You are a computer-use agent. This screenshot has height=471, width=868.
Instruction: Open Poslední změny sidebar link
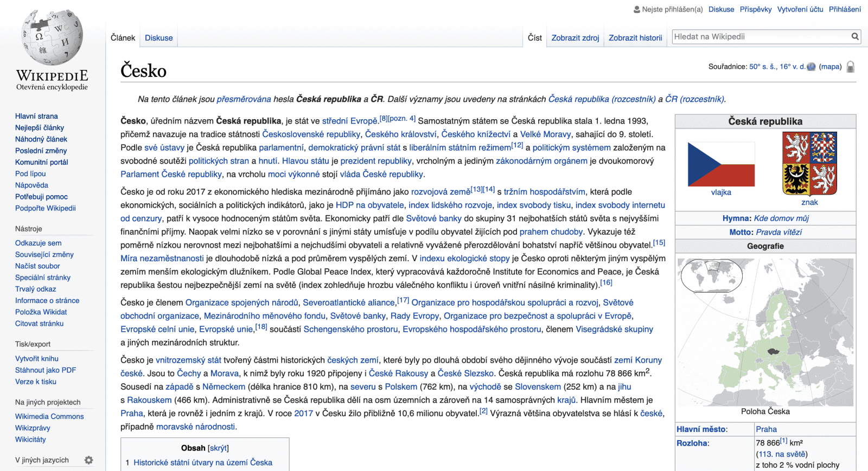click(41, 151)
